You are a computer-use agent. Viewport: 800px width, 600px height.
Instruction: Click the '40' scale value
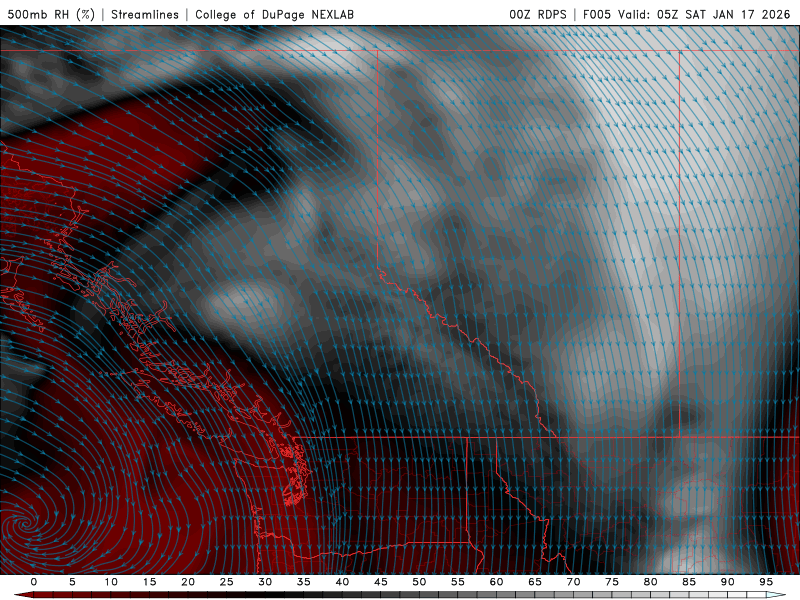342,582
